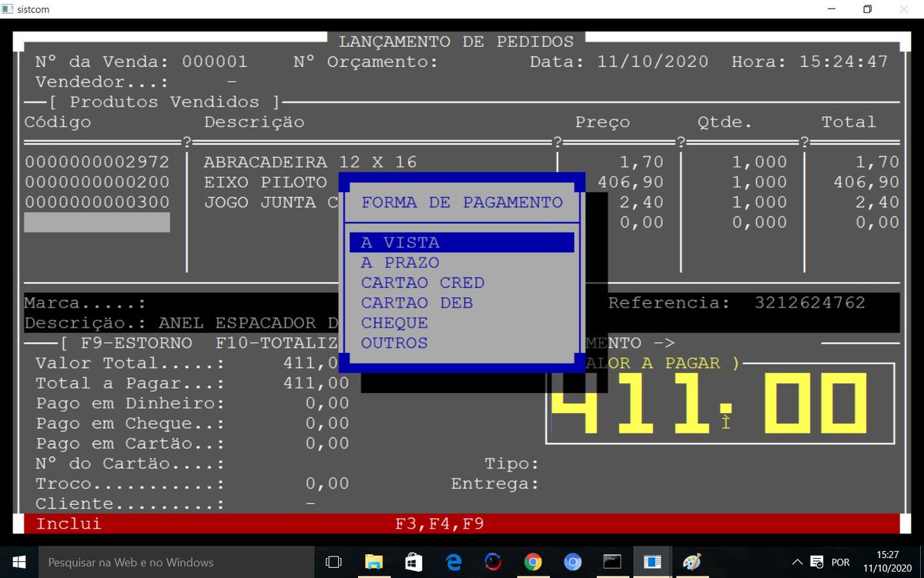Open Chromium from taskbar
Screen dimensions: 924x578
click(572, 562)
